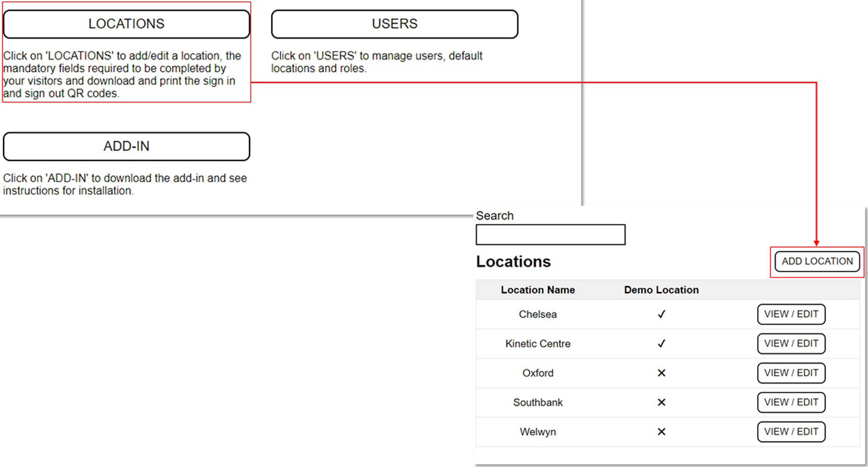The image size is (868, 467).
Task: Click the ADD LOCATION button
Action: point(816,261)
